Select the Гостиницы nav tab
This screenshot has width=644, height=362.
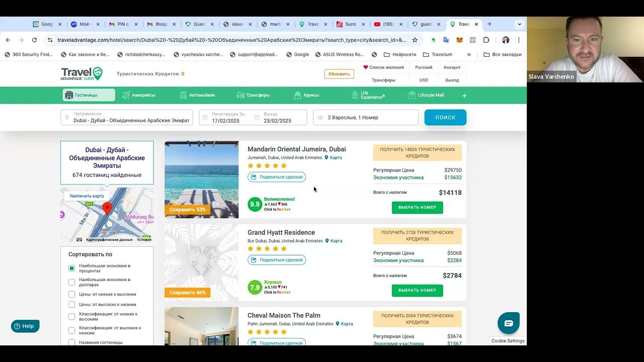coord(89,95)
